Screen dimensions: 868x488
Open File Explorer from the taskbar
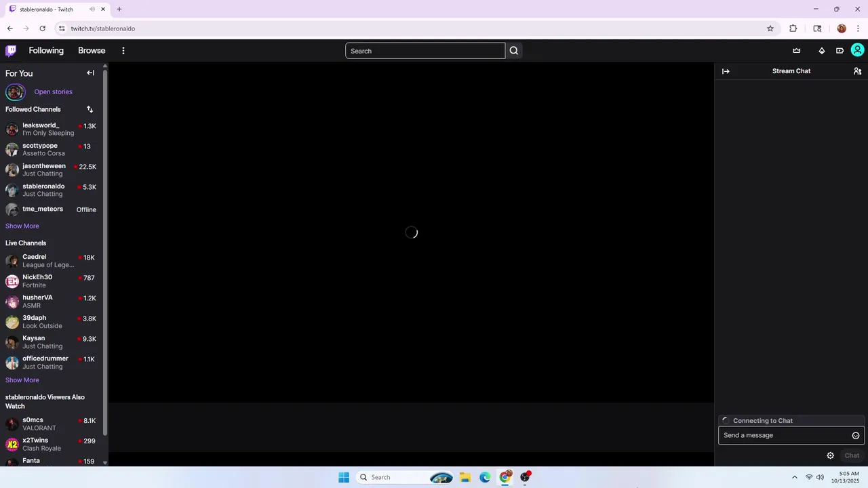click(x=465, y=477)
